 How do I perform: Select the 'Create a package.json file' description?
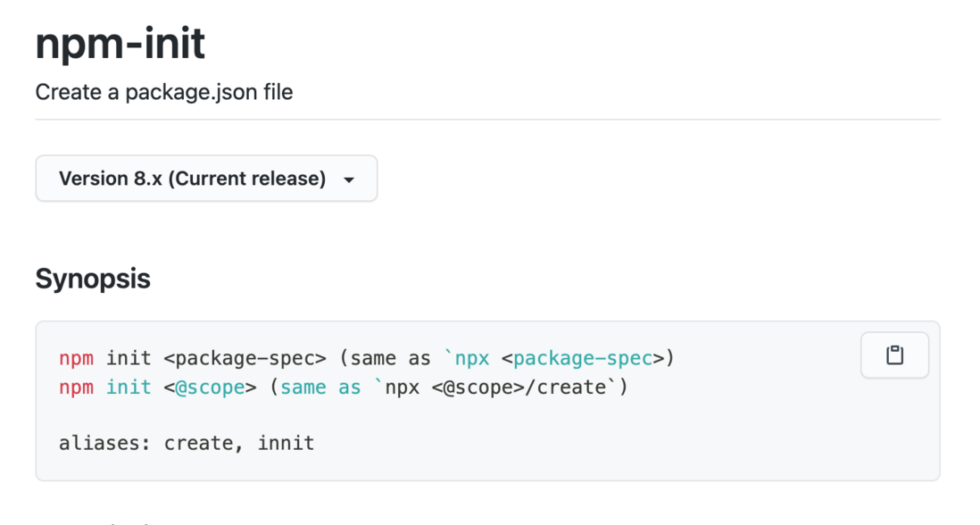coord(163,92)
